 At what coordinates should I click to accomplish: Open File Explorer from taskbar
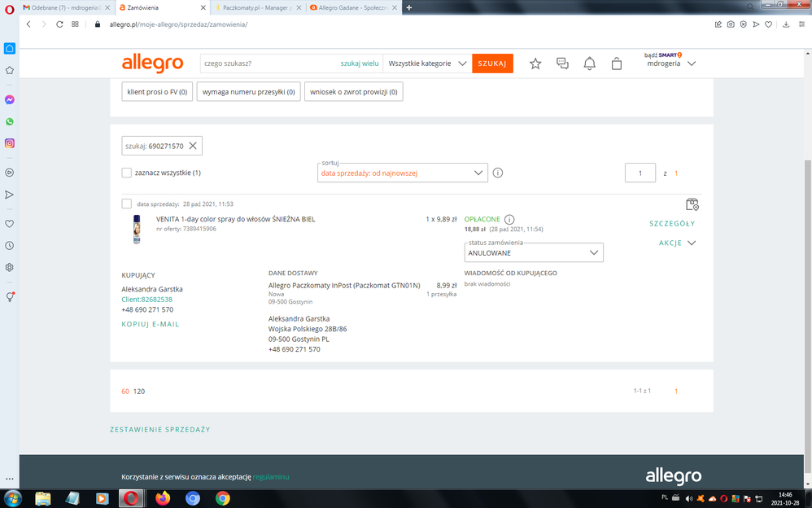pos(43,499)
